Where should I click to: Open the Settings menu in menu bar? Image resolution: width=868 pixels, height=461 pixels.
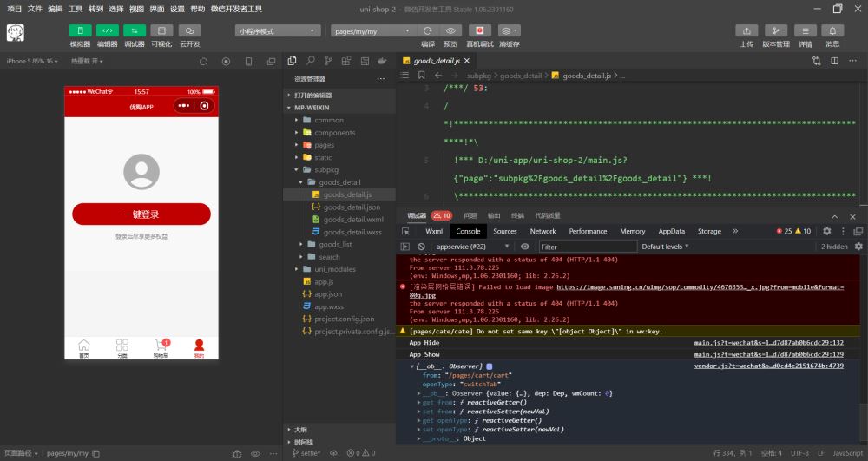tap(177, 9)
